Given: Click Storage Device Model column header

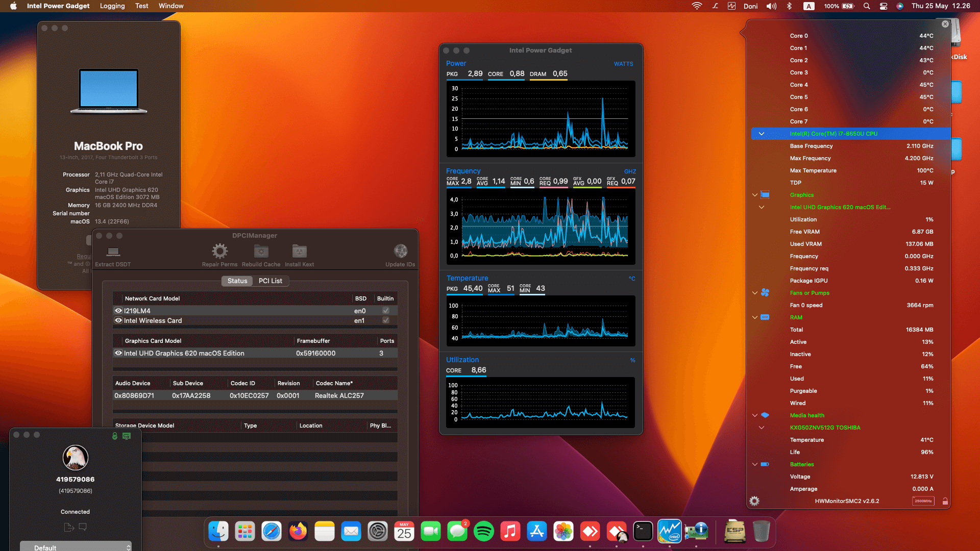Looking at the screenshot, I should 145,425.
